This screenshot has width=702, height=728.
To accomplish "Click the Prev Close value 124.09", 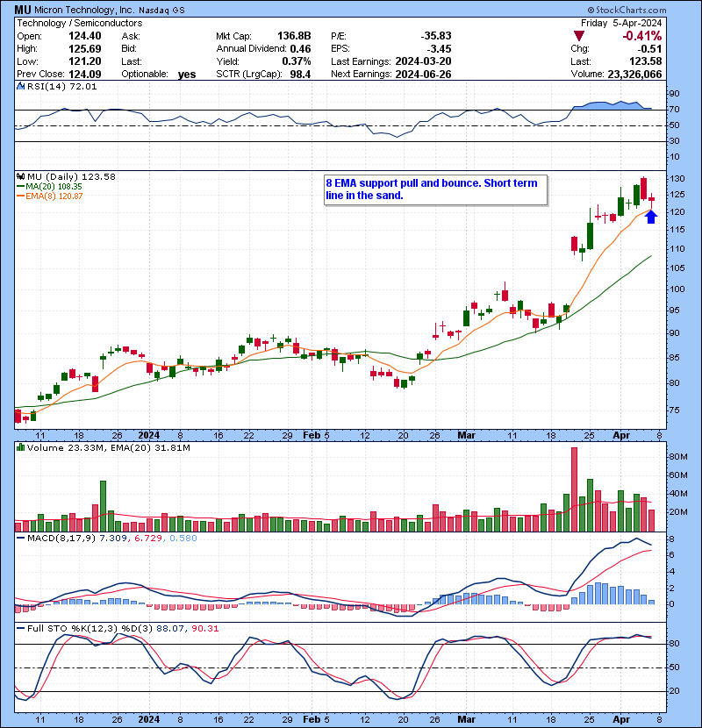I will [85, 74].
